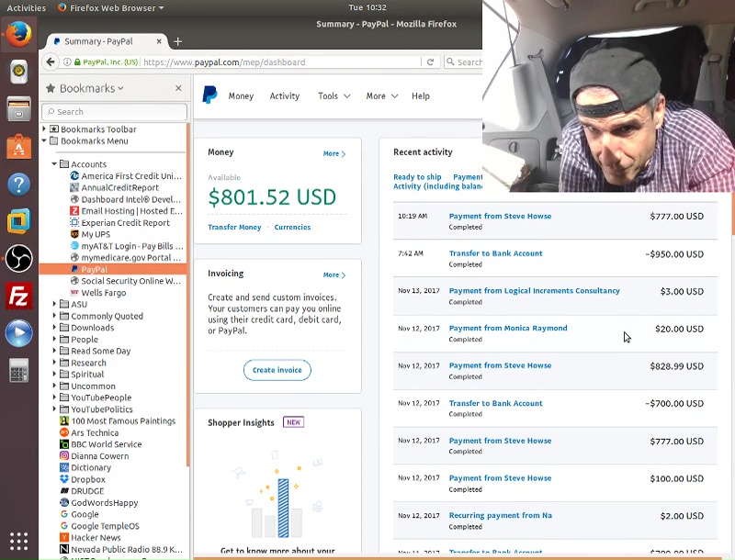Open Recurring payment from Na entry
The height and width of the screenshot is (560, 735).
point(500,516)
